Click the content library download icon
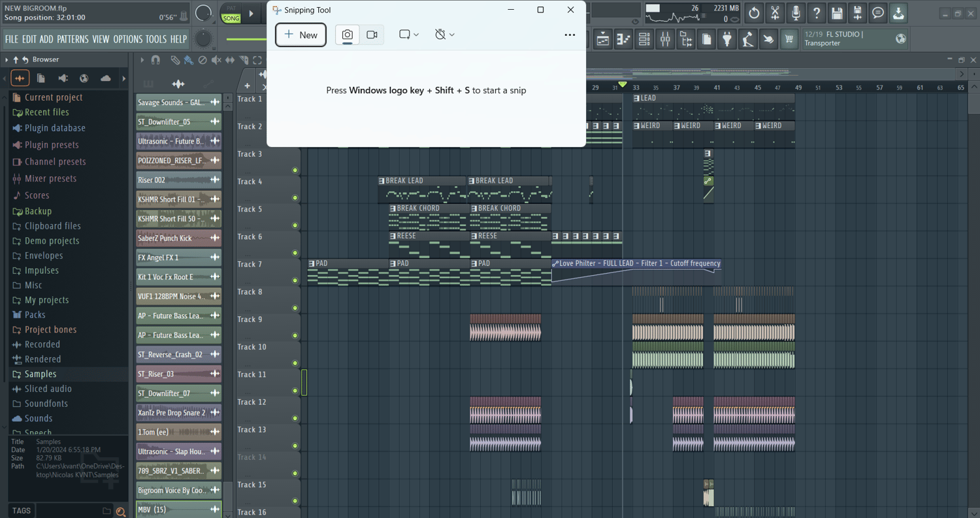 click(898, 13)
